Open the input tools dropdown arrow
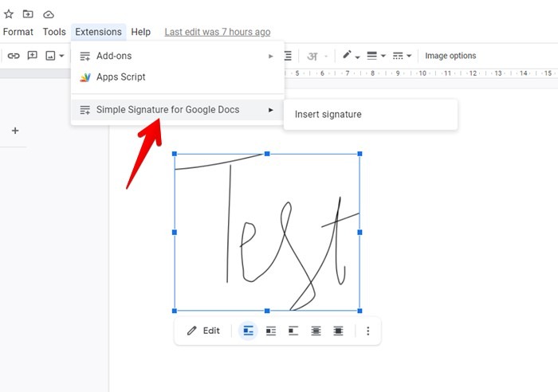Image resolution: width=558 pixels, height=392 pixels. (326, 57)
